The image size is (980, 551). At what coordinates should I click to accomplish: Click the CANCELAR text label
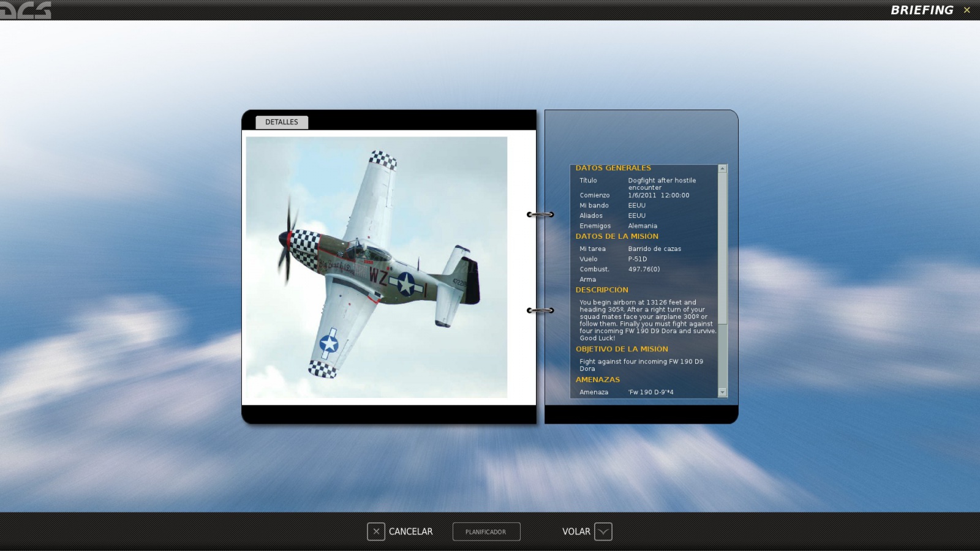(x=410, y=531)
